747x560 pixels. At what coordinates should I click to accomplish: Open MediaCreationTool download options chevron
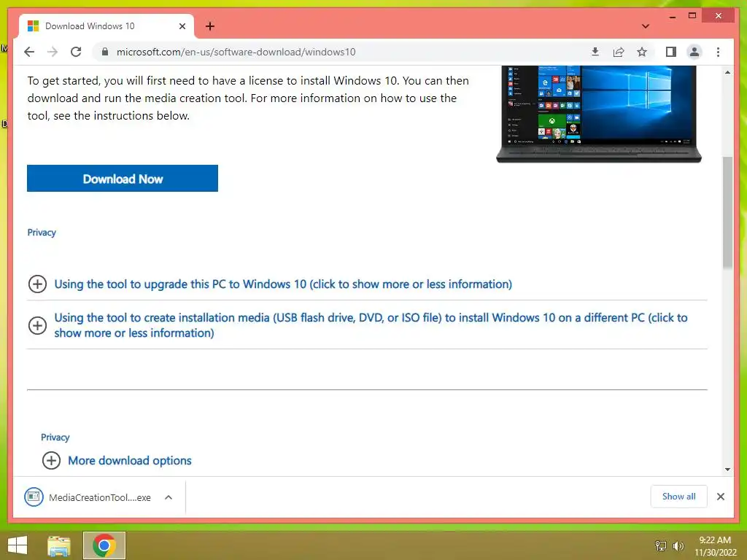coord(169,497)
